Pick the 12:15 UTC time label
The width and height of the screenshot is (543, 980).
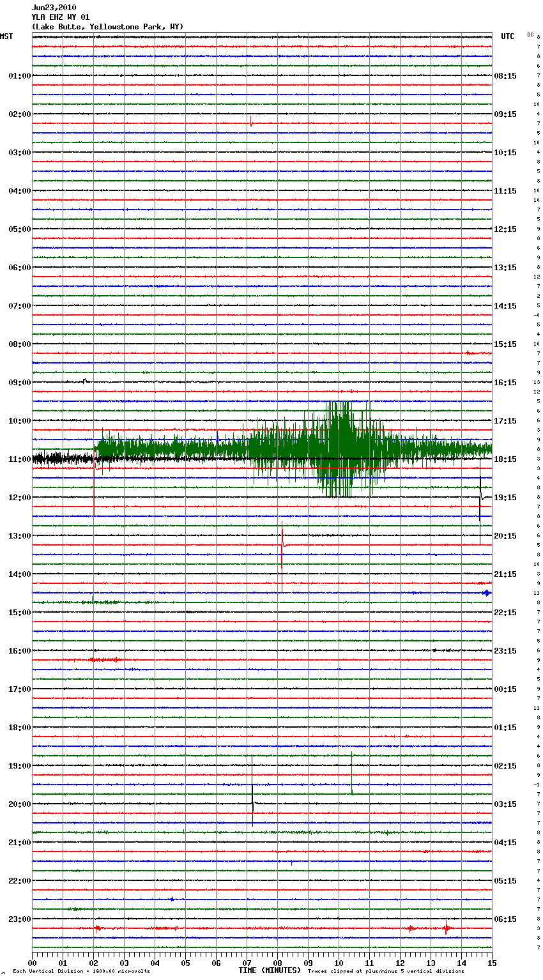(505, 229)
